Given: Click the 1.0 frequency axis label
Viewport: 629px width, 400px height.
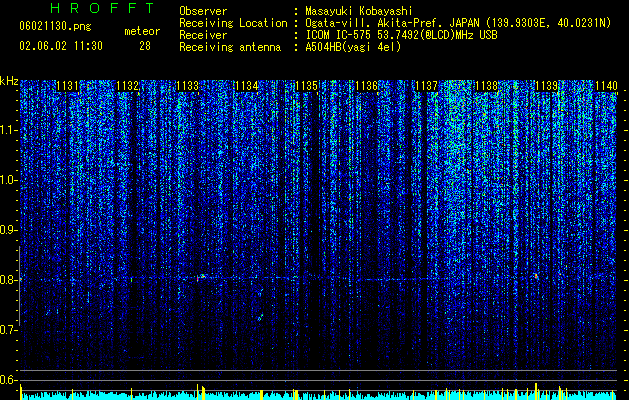Looking at the screenshot, I should pyautogui.click(x=7, y=180).
